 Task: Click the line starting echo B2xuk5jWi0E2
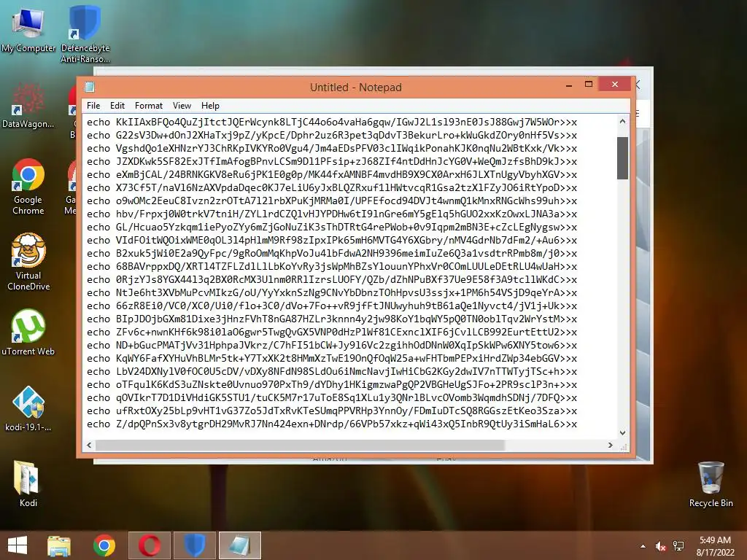pos(332,253)
